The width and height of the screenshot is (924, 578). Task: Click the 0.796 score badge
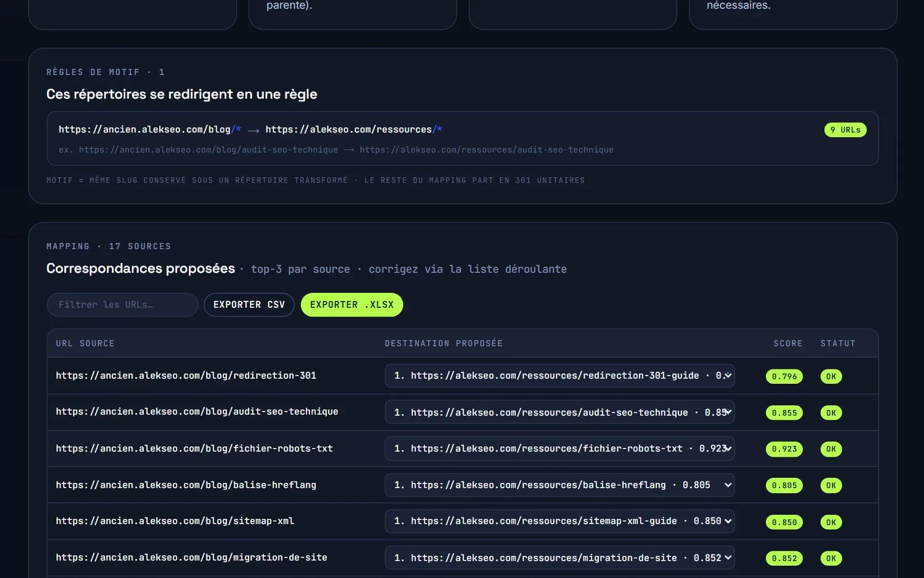tap(784, 376)
